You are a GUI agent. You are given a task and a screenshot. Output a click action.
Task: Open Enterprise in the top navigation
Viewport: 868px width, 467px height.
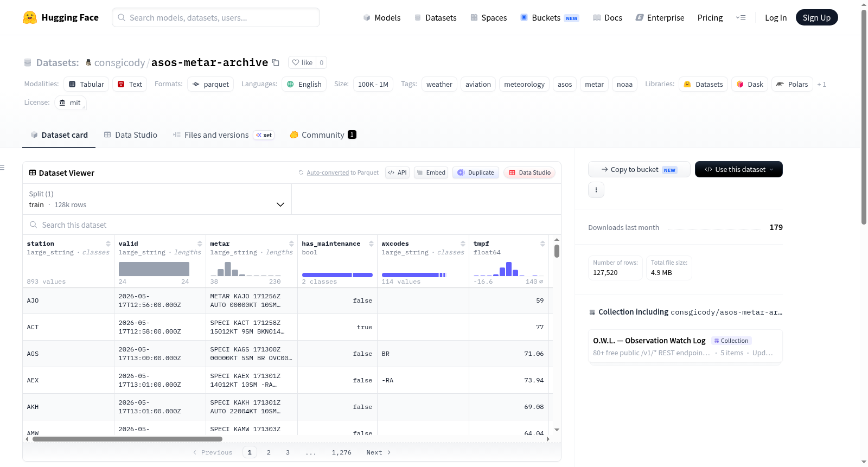point(660,17)
